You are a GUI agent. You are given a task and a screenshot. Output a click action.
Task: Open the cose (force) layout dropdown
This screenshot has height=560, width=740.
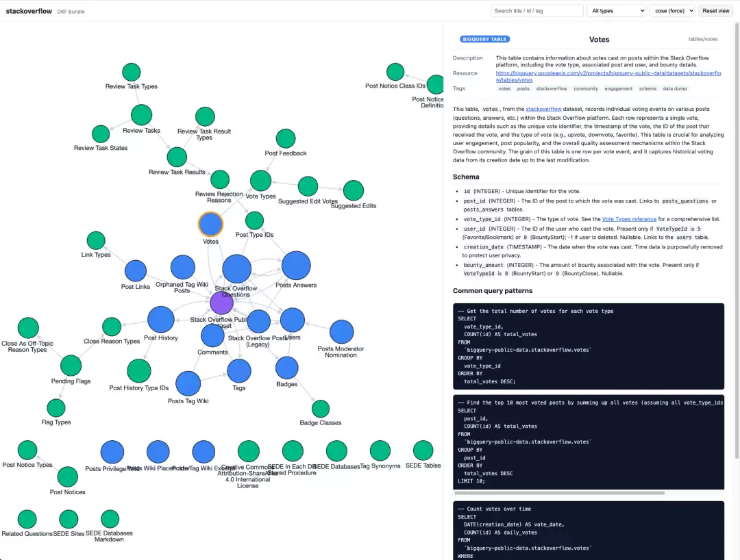(x=673, y=11)
